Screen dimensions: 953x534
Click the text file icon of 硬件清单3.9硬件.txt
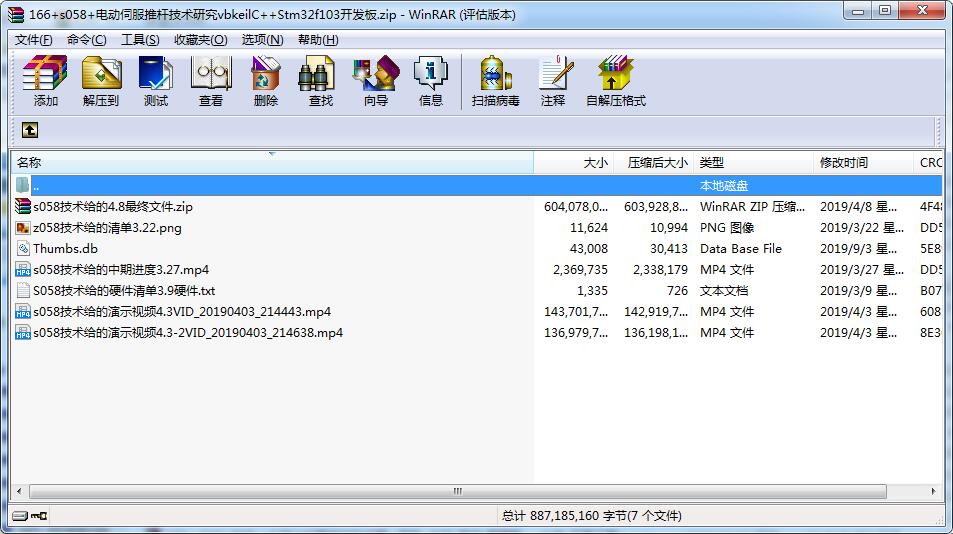[x=23, y=290]
